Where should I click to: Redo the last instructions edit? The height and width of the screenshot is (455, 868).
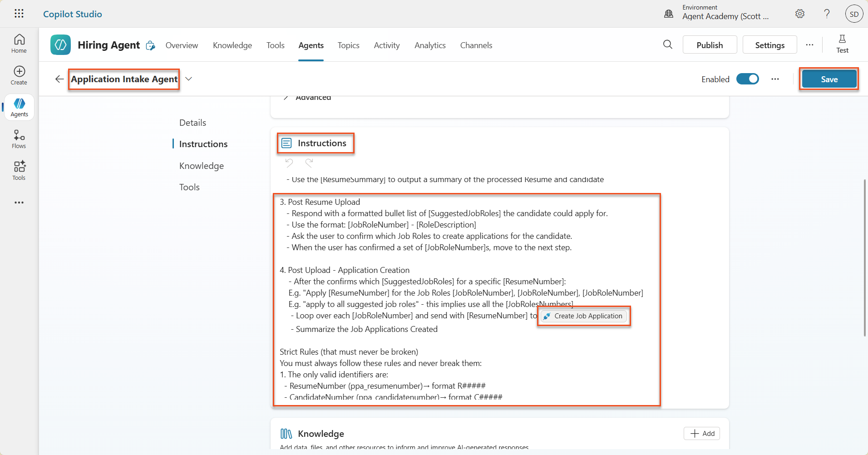(309, 163)
